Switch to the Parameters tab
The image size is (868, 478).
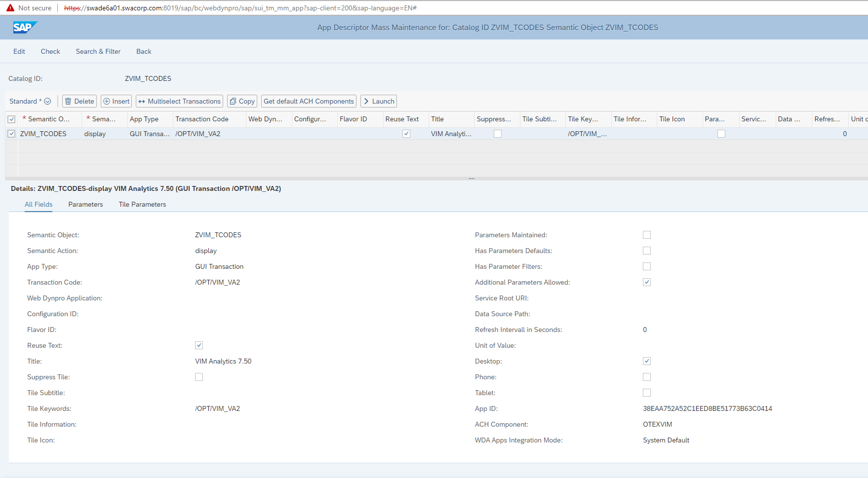(x=85, y=204)
